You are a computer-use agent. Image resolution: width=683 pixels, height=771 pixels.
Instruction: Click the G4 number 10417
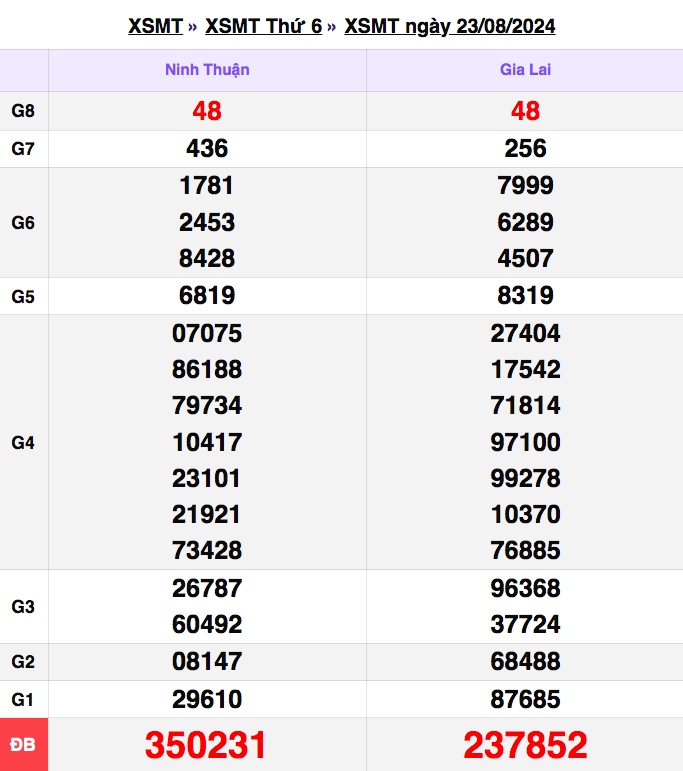207,442
